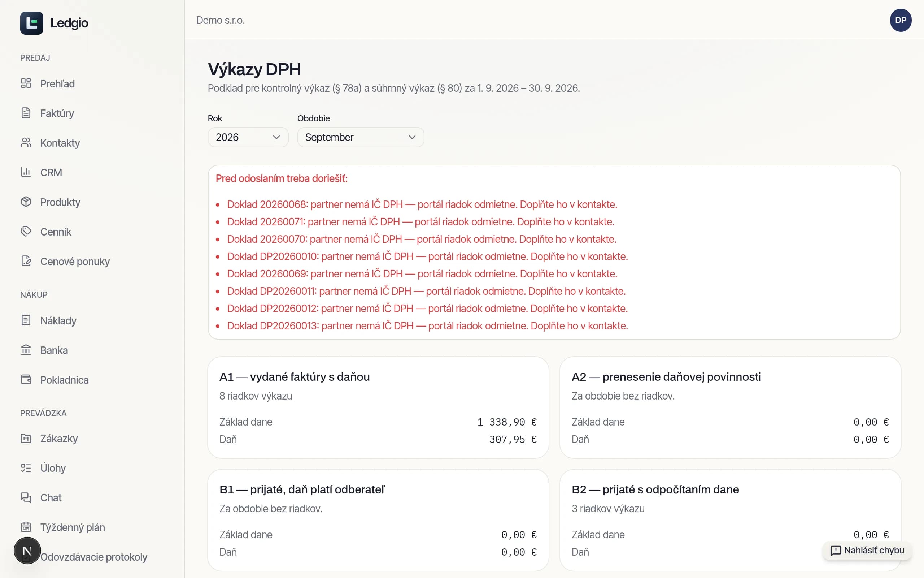The image size is (924, 578).
Task: Select the Pokladnica wallet icon
Action: click(26, 380)
